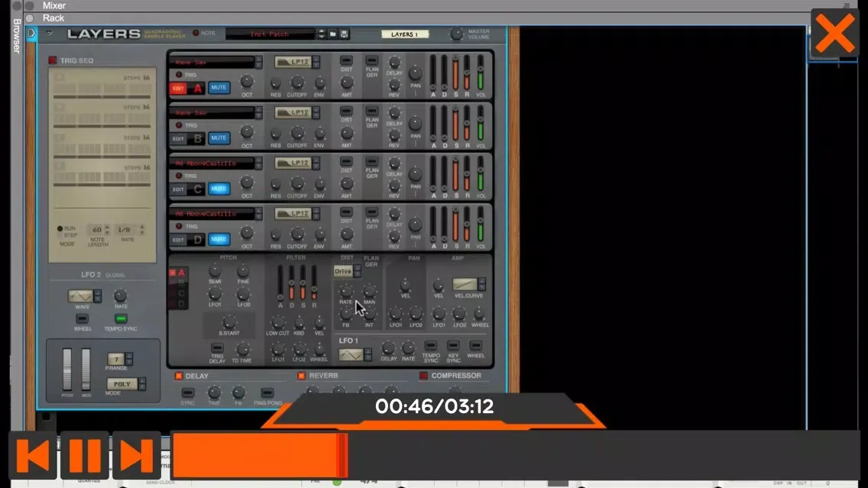Click the pitch SEMI knob
The width and height of the screenshot is (868, 488).
click(215, 271)
